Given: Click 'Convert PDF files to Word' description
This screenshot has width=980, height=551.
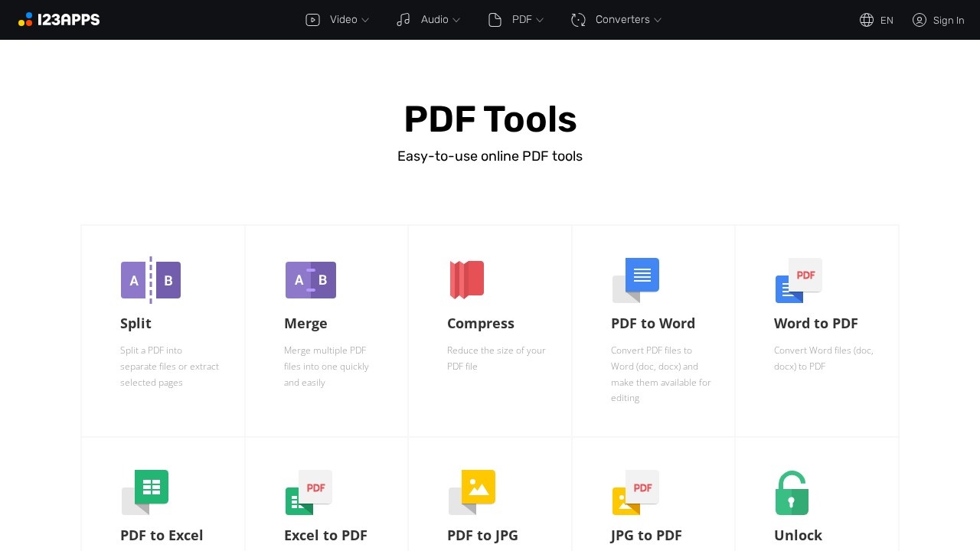Looking at the screenshot, I should [x=661, y=374].
